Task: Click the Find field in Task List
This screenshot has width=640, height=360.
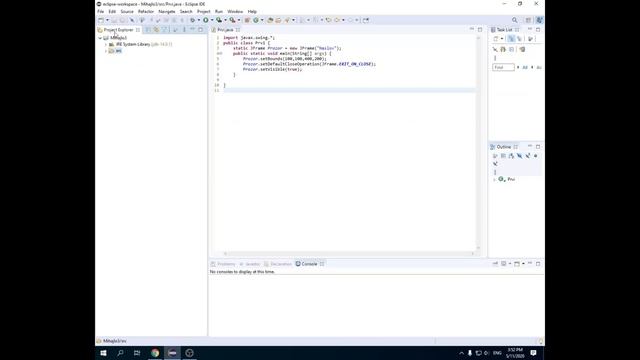Action: [503, 67]
